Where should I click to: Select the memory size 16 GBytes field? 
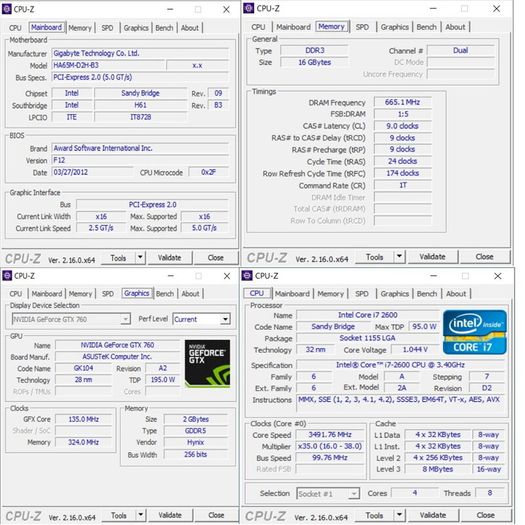tap(314, 62)
